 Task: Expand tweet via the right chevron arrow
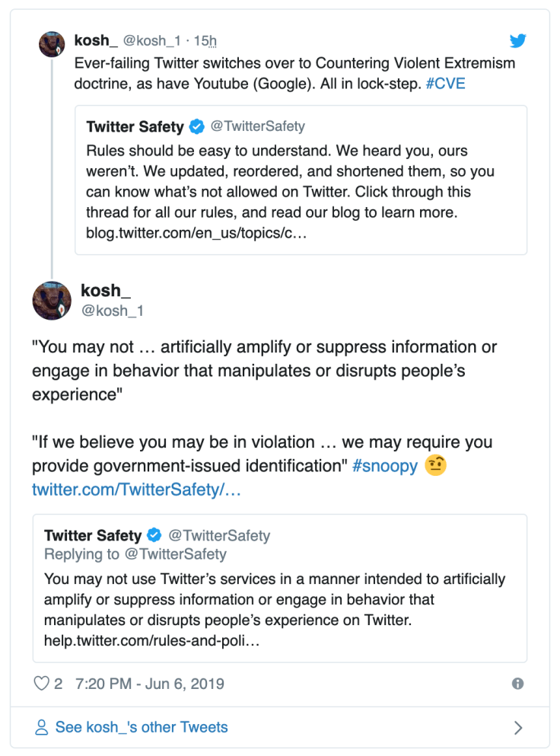tap(519, 727)
